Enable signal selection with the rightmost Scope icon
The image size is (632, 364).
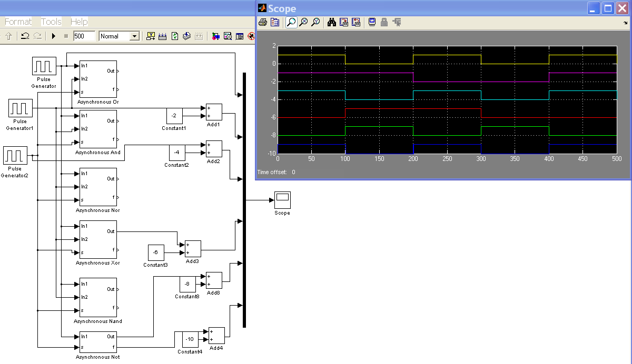(x=398, y=22)
